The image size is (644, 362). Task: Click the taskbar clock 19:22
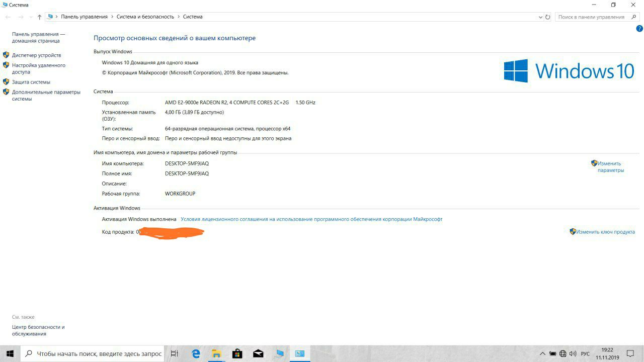click(607, 353)
